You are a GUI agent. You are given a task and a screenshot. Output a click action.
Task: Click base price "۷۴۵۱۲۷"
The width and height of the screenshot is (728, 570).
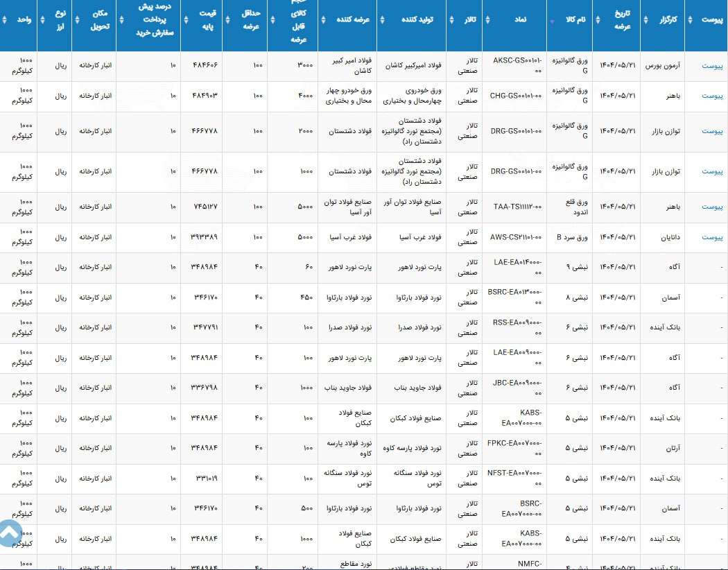(205, 207)
